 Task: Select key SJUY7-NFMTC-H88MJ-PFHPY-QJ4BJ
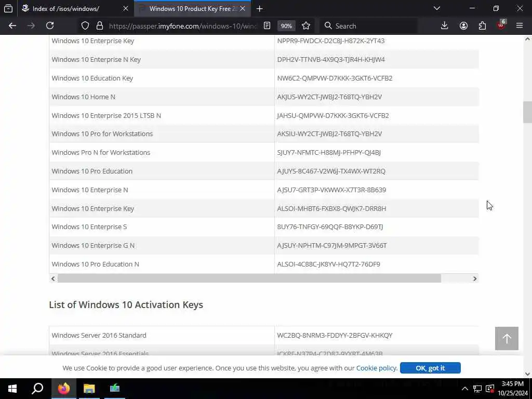coord(329,152)
